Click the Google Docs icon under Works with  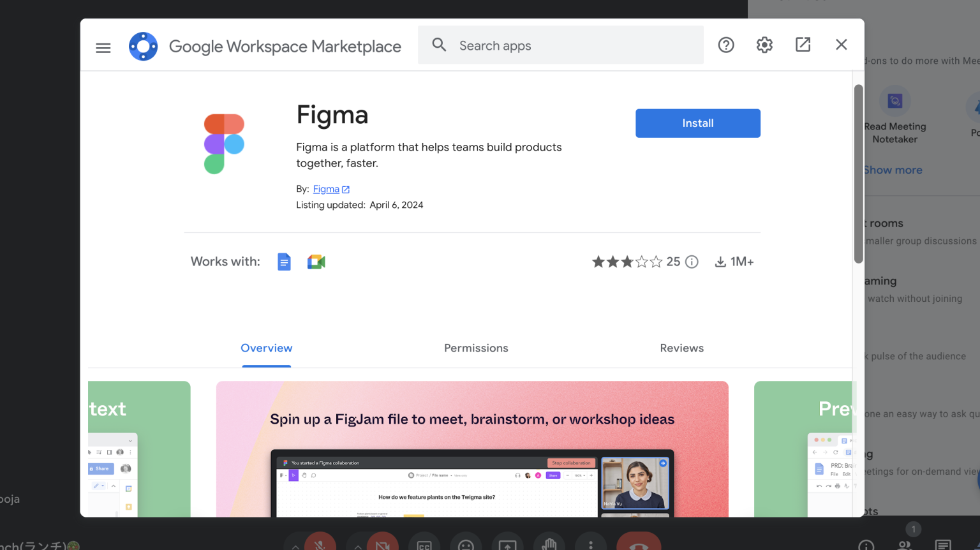point(283,262)
